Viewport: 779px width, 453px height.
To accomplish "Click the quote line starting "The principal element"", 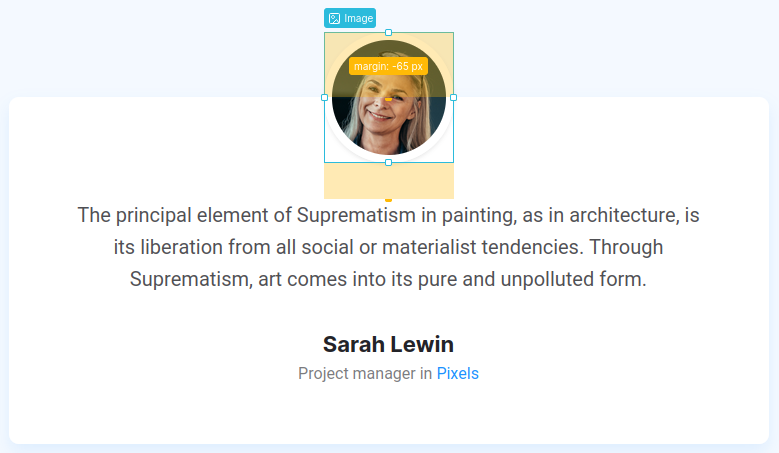I will [x=389, y=216].
